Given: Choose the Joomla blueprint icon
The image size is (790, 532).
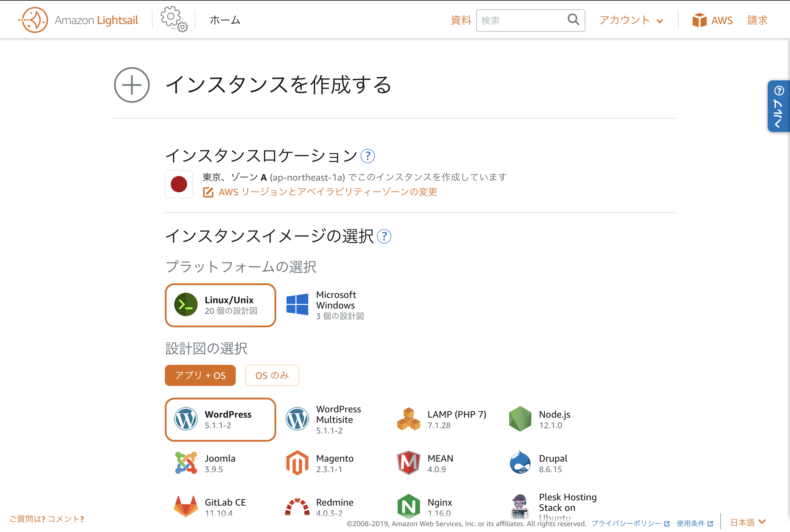Looking at the screenshot, I should [186, 463].
